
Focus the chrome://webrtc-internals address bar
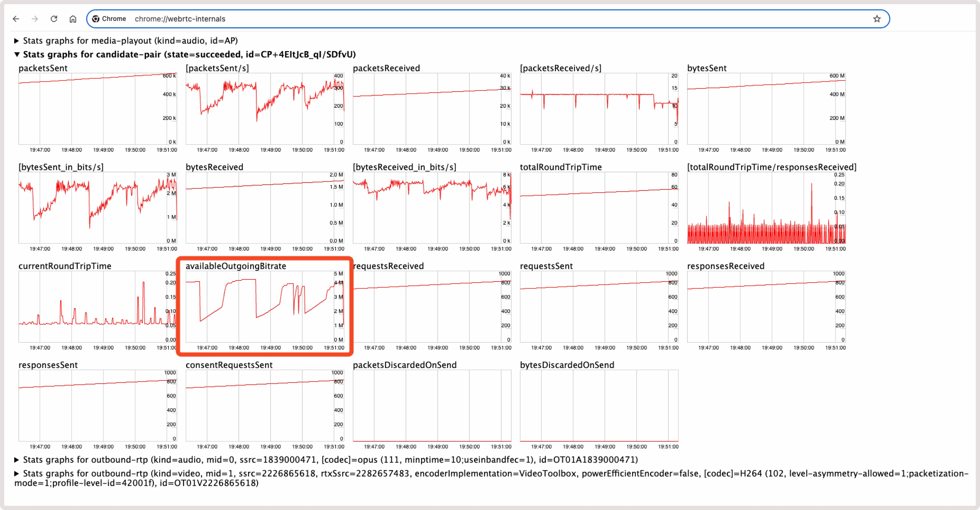point(488,19)
